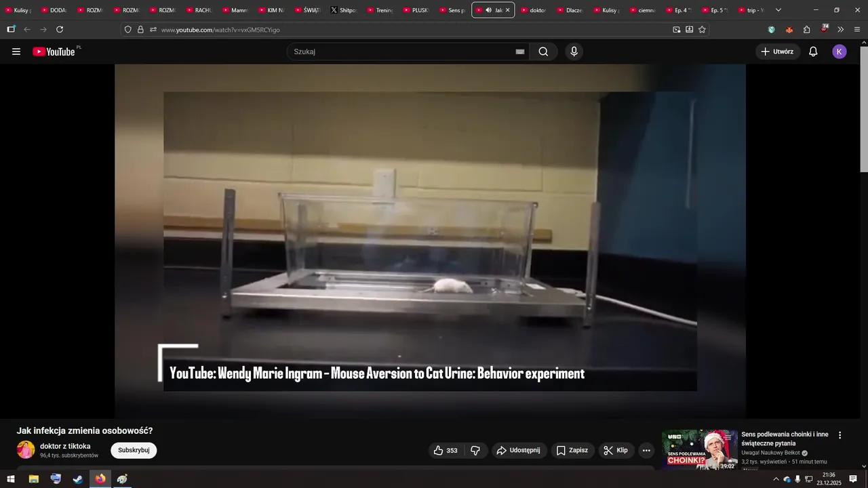This screenshot has width=868, height=488.
Task: Open the uBlock Origin badge 74 extension
Action: point(824,29)
